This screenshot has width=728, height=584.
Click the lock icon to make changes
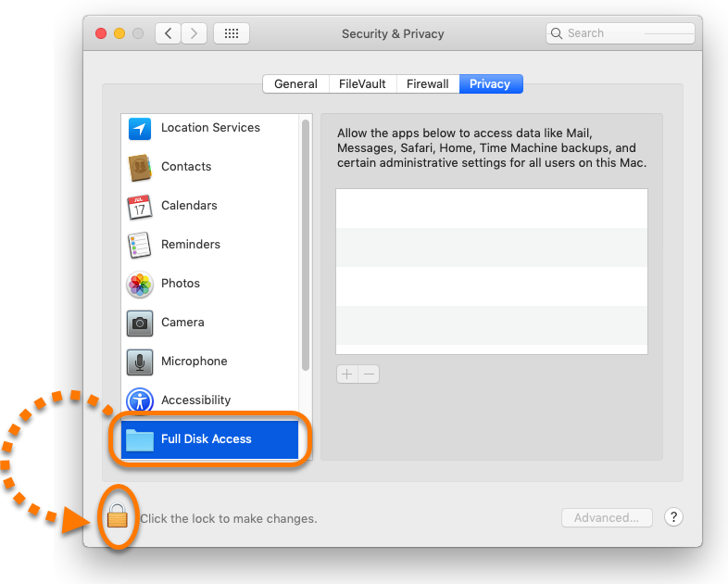[x=117, y=515]
